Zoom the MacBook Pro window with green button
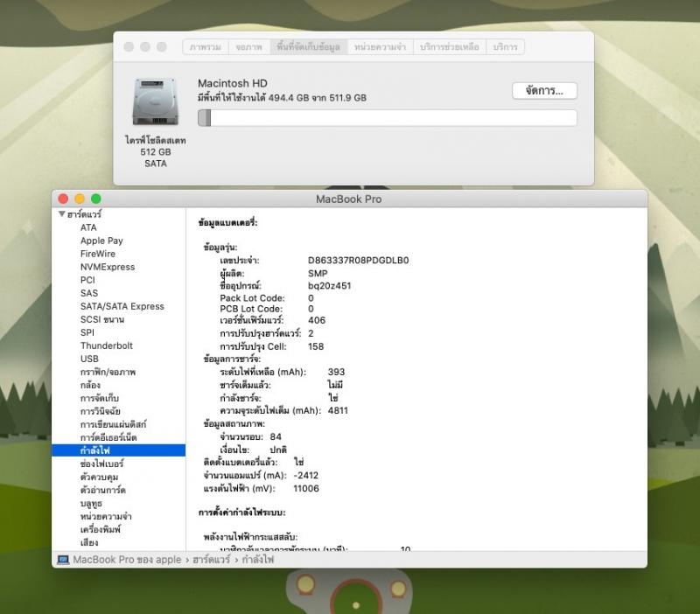Image resolution: width=700 pixels, height=614 pixels. pyautogui.click(x=96, y=199)
